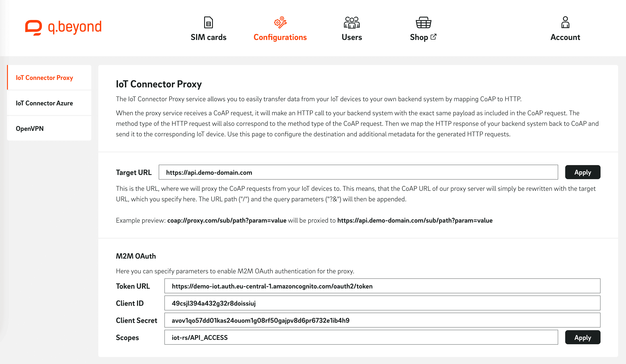The height and width of the screenshot is (364, 626).
Task: Switch to IoT Connector Azure
Action: click(45, 103)
